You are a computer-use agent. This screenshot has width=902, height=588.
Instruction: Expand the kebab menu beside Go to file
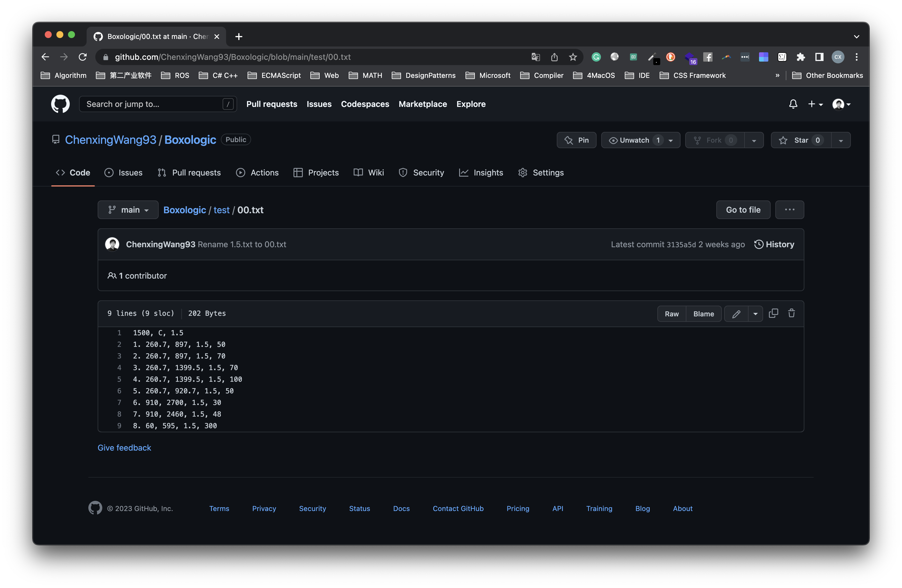pyautogui.click(x=790, y=209)
